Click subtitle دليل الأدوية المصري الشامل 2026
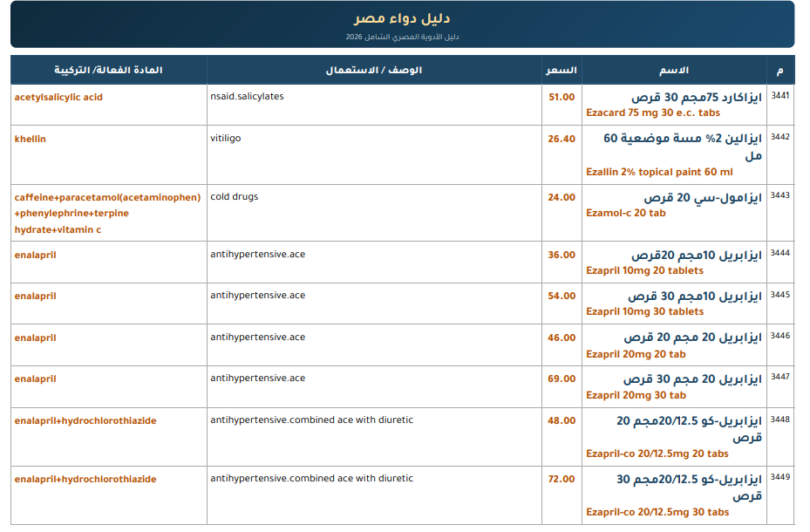Viewport: 810px width, 532px height. click(402, 38)
